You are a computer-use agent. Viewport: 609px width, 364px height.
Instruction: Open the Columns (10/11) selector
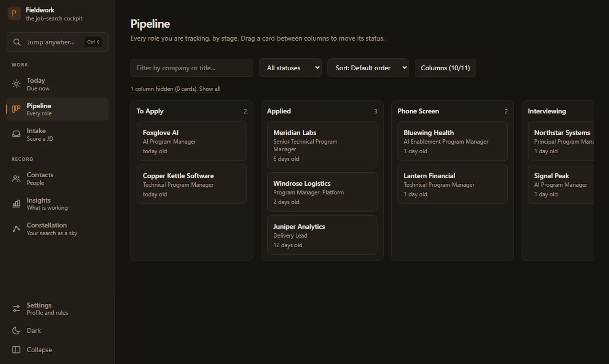pyautogui.click(x=445, y=68)
